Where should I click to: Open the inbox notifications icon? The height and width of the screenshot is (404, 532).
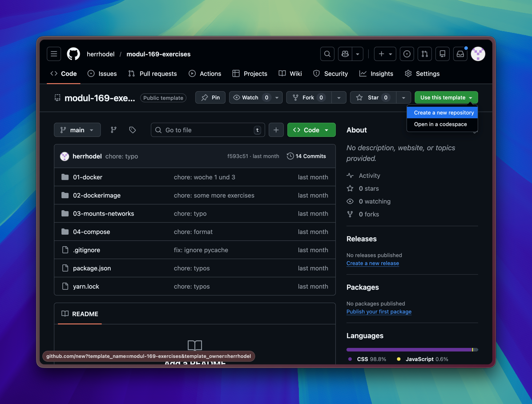[x=460, y=54]
